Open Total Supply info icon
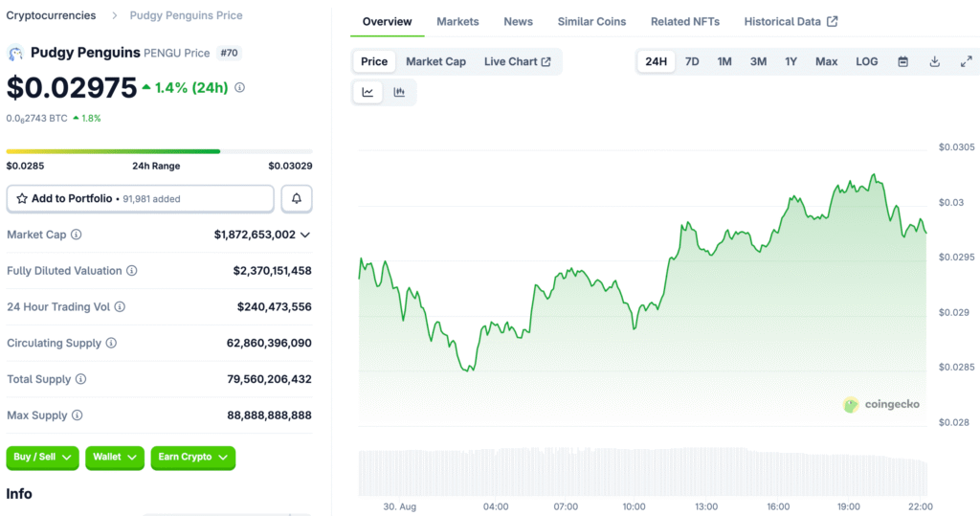Viewport: 980px width, 516px height. [x=80, y=379]
